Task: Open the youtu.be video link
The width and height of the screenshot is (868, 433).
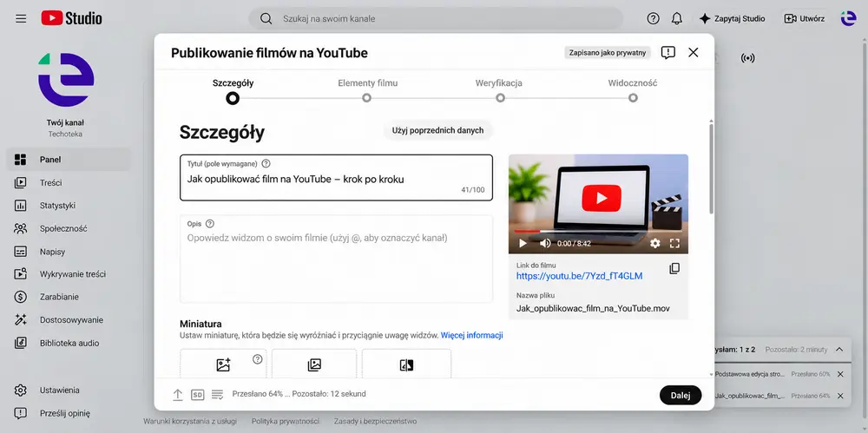Action: [x=580, y=276]
